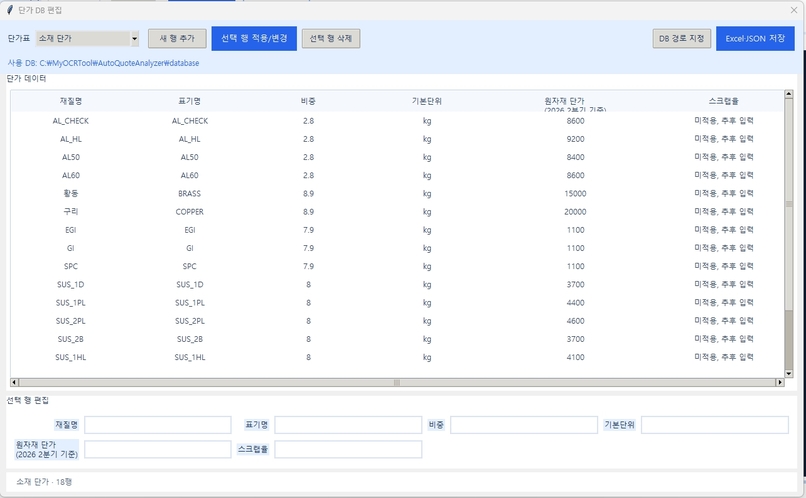The width and height of the screenshot is (806, 498).
Task: Click the feather app icon in title bar
Action: [x=9, y=10]
